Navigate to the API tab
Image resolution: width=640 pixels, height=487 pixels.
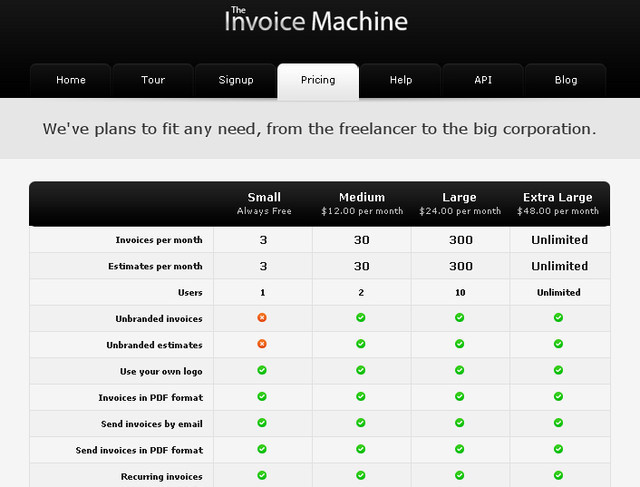pyautogui.click(x=483, y=81)
